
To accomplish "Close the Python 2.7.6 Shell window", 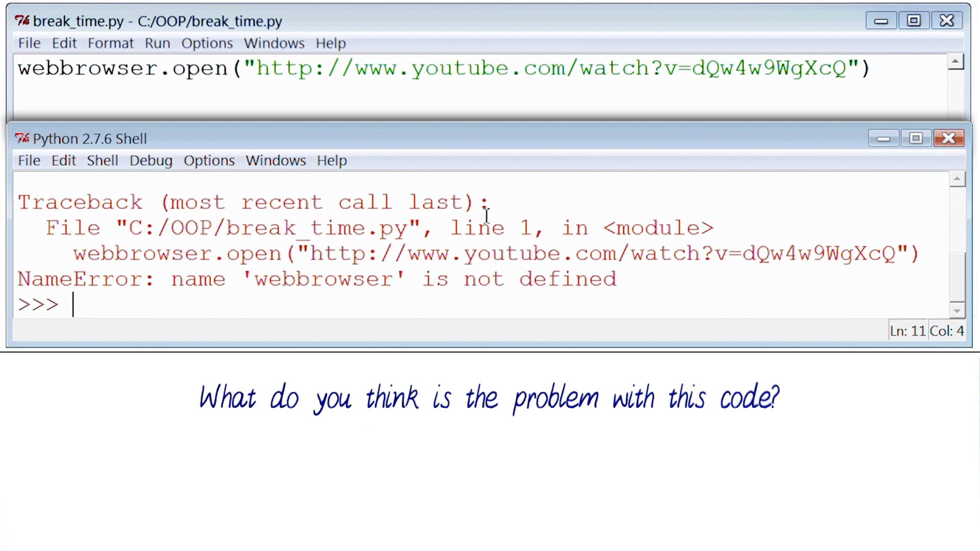I will click(x=948, y=138).
